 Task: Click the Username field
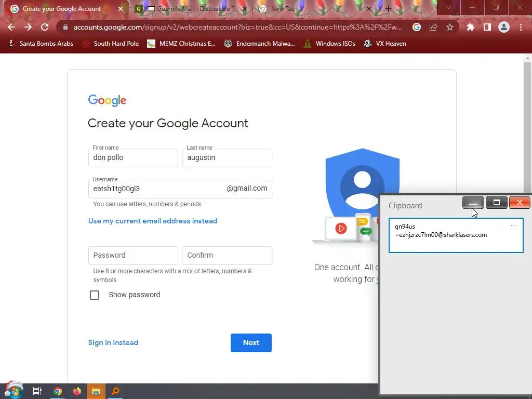[180, 189]
